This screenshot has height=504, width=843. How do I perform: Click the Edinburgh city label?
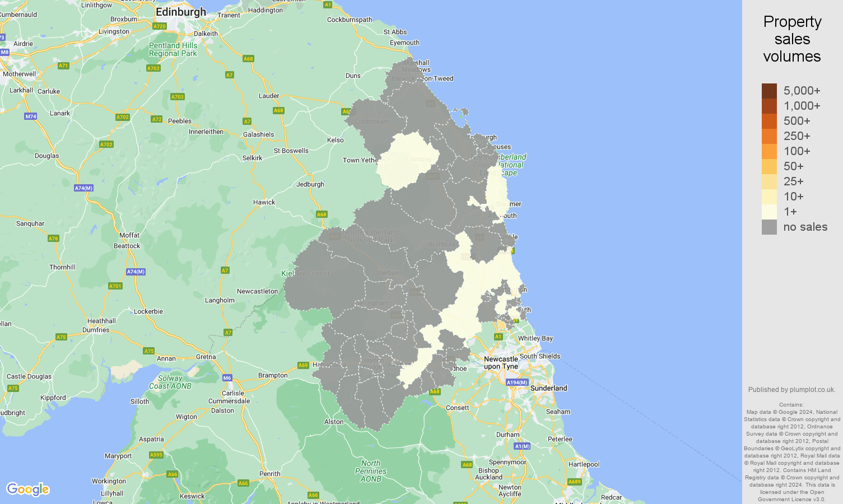[x=181, y=12]
